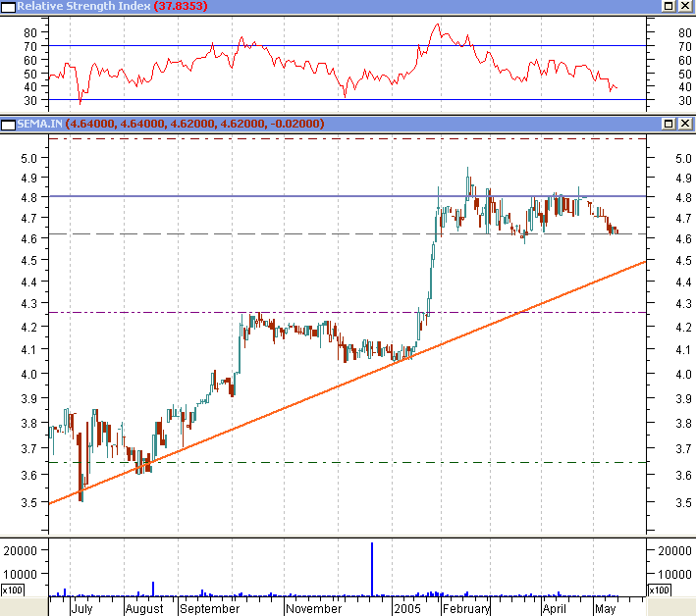This screenshot has width=696, height=616.
Task: Maximize the Relative Strength Index panel
Action: point(669,6)
